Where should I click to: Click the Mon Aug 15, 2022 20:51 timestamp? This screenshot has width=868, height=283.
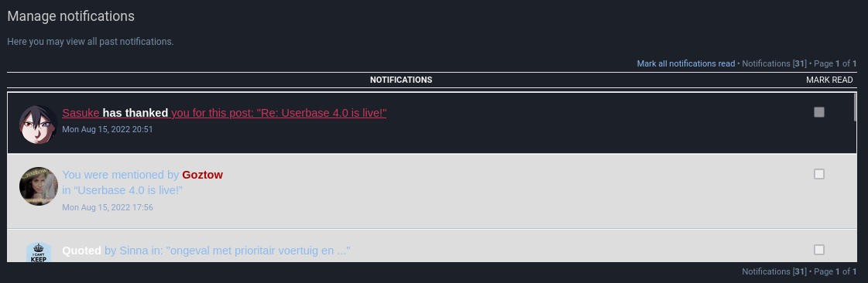click(108, 129)
